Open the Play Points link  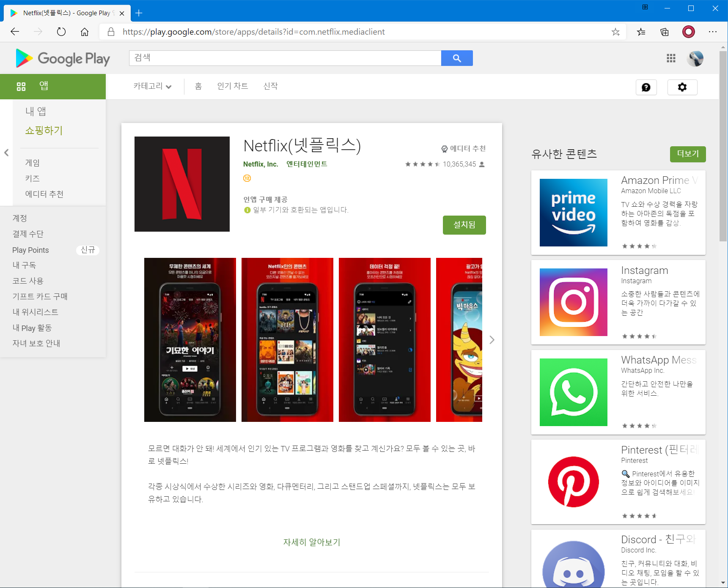[x=30, y=250]
